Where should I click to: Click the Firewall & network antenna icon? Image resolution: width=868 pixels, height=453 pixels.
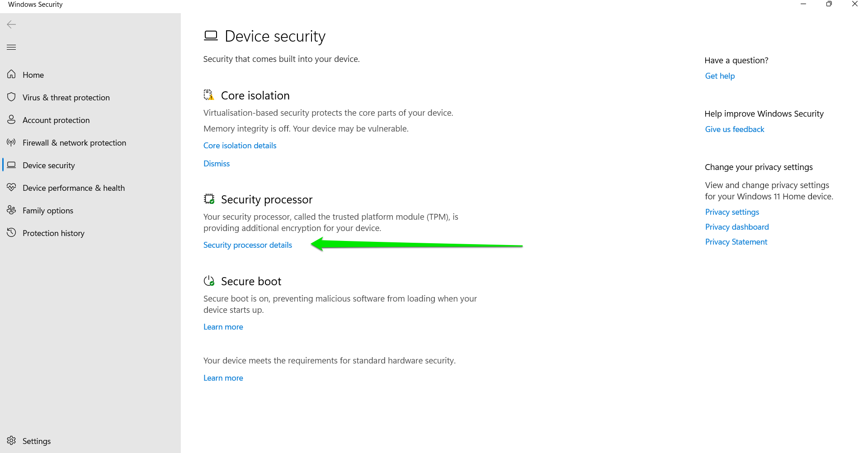pyautogui.click(x=11, y=142)
